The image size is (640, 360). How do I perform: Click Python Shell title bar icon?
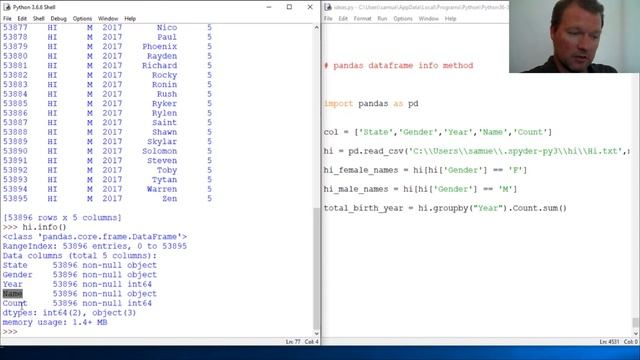pos(7,7)
